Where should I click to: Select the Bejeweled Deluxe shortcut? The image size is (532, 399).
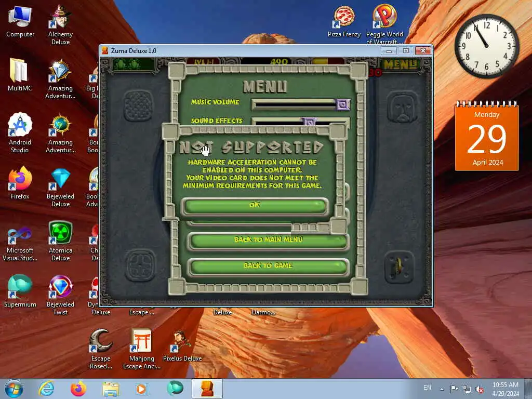click(60, 187)
